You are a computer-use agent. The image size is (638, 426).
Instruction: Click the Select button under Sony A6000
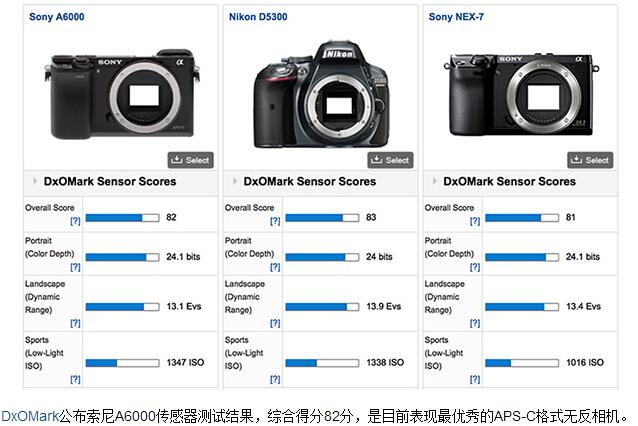pyautogui.click(x=190, y=160)
